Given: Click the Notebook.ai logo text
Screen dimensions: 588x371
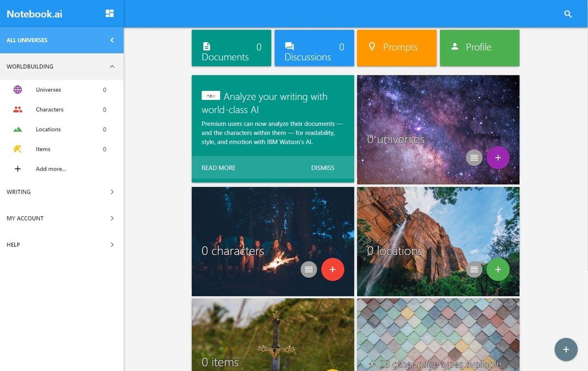Looking at the screenshot, I should click(34, 14).
